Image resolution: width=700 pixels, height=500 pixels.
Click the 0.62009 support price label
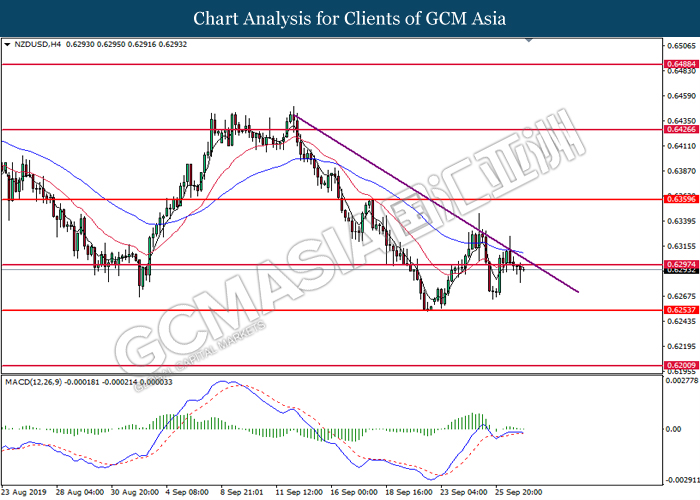click(x=681, y=365)
